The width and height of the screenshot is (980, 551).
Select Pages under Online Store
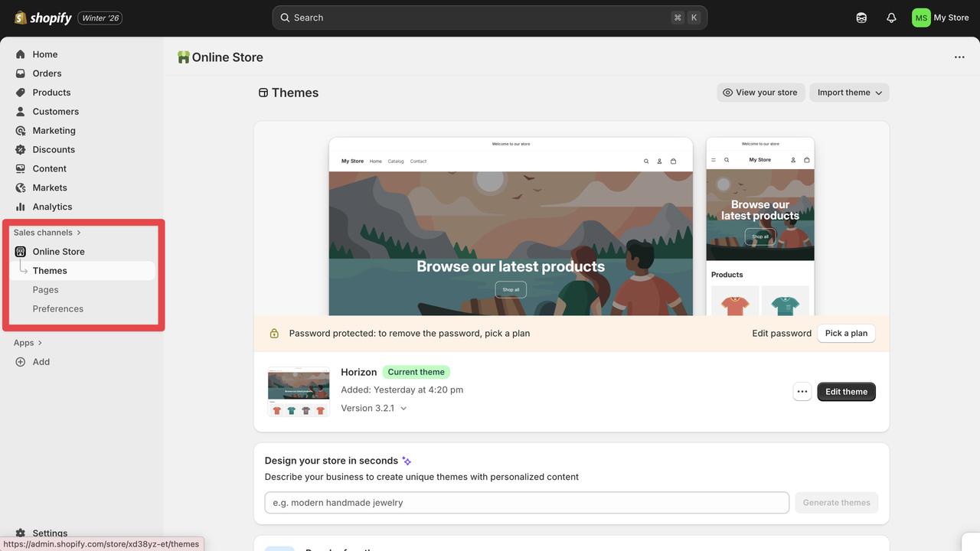pos(45,289)
